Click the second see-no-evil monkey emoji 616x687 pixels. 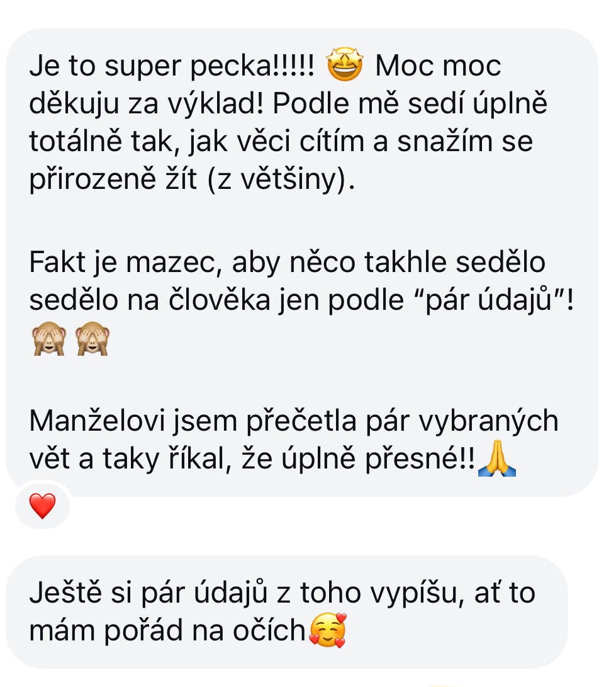point(92,338)
